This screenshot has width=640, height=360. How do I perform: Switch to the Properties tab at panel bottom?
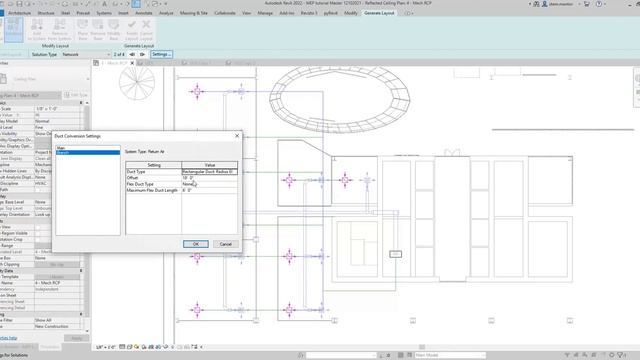tap(50, 347)
